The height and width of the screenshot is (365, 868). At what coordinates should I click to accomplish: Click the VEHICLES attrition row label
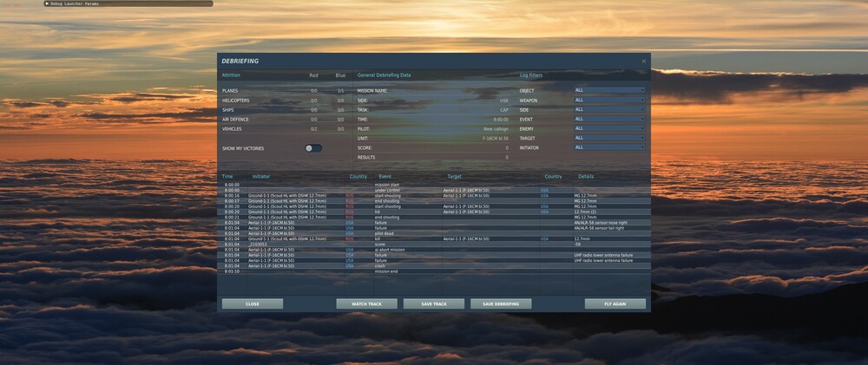tap(232, 129)
